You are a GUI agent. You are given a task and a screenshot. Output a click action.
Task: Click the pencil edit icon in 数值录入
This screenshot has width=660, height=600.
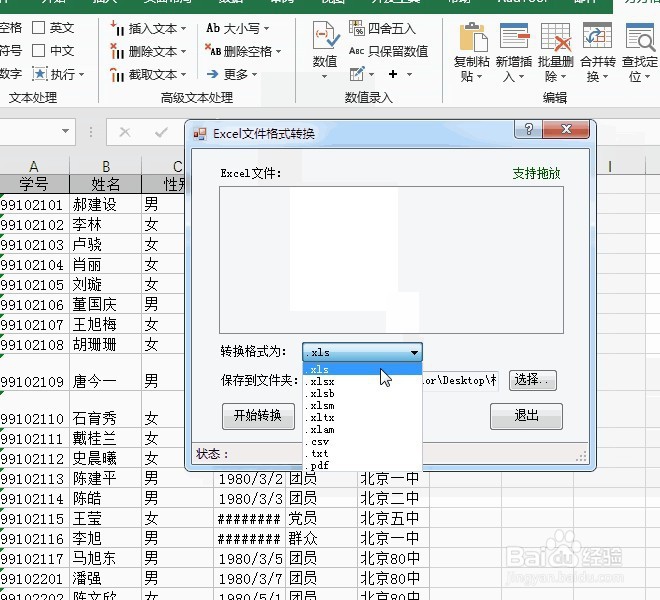[357, 74]
